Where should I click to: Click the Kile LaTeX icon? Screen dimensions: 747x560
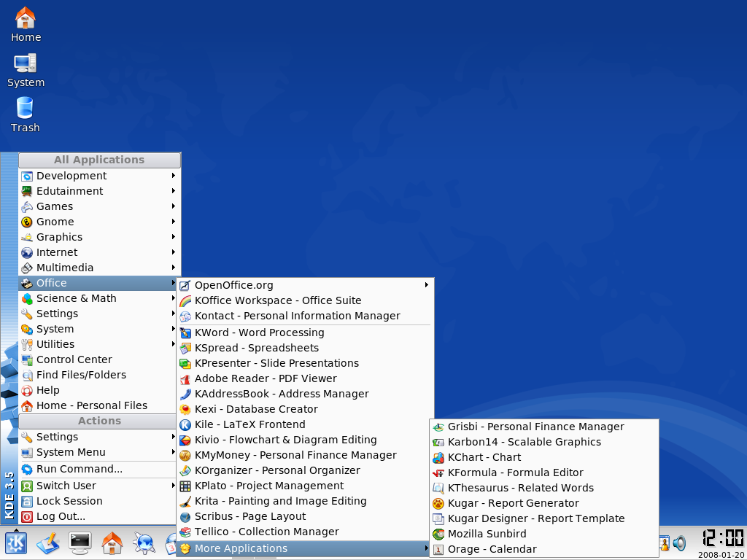185,424
